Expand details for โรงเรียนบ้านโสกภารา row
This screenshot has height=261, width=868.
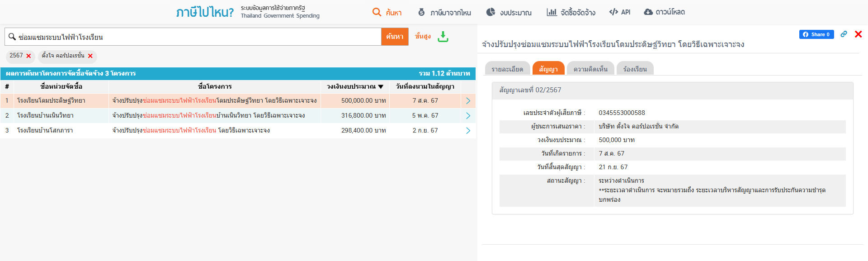click(x=468, y=131)
